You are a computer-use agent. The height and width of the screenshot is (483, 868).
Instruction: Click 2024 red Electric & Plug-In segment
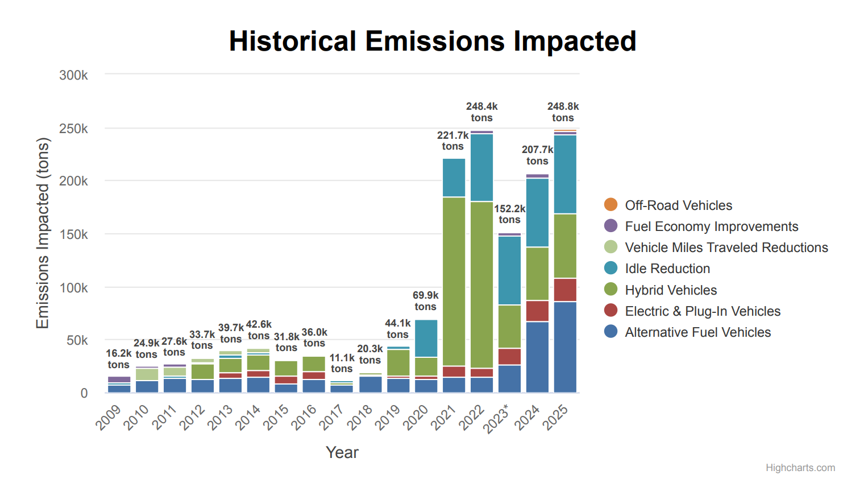pyautogui.click(x=537, y=311)
